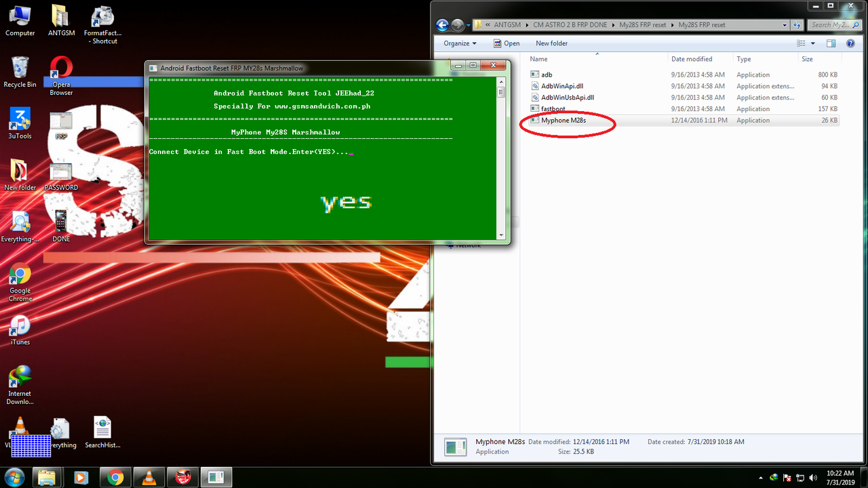Click the New folder toolbar button
The height and width of the screenshot is (488, 868).
[x=551, y=43]
